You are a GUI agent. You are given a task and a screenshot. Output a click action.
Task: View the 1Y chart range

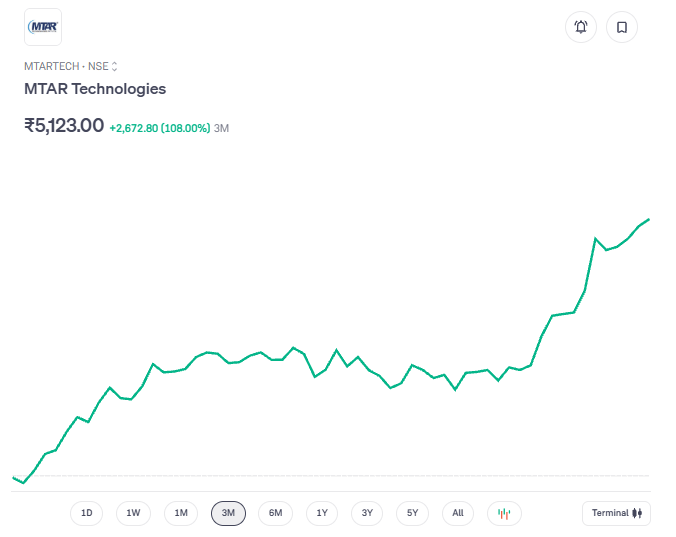click(322, 513)
